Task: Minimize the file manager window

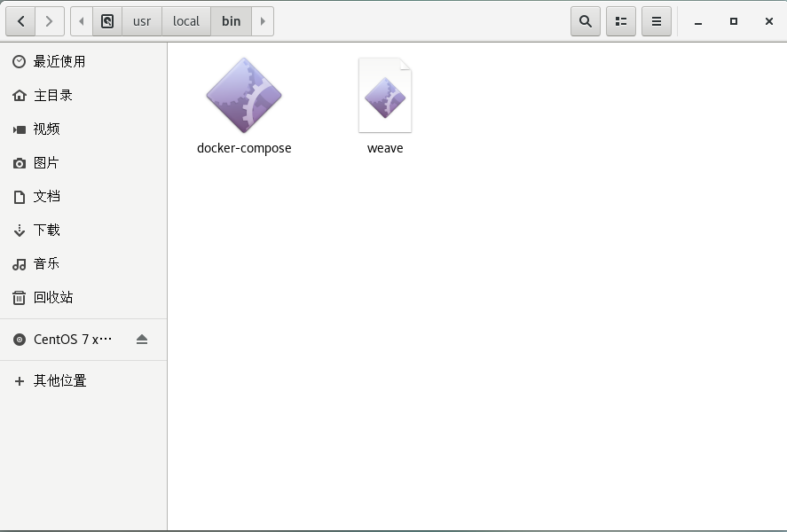Action: click(x=698, y=21)
